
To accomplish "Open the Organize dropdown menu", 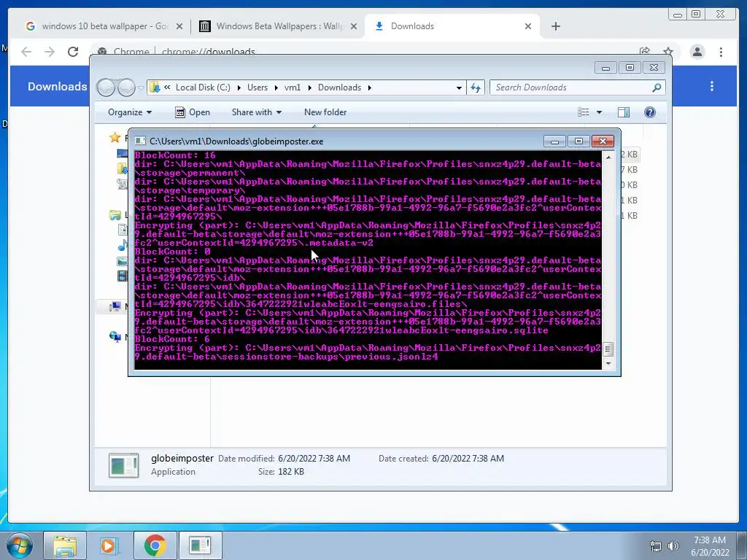I will [x=130, y=112].
